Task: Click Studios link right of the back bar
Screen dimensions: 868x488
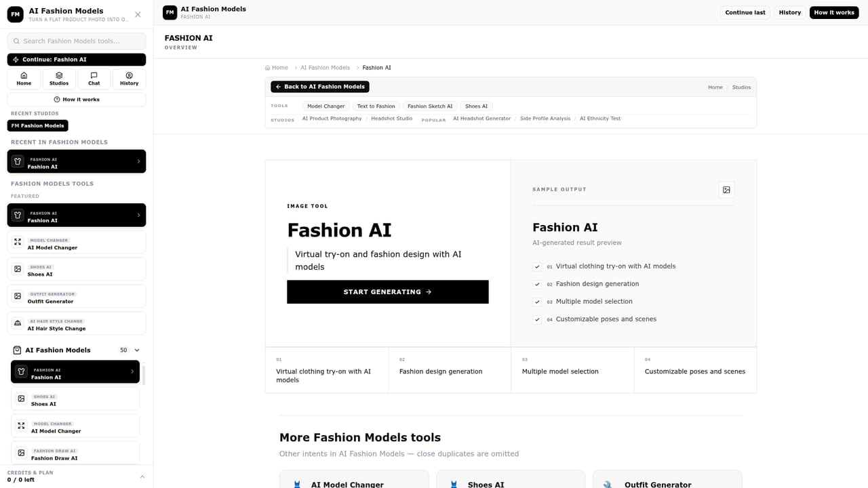Action: (x=741, y=87)
